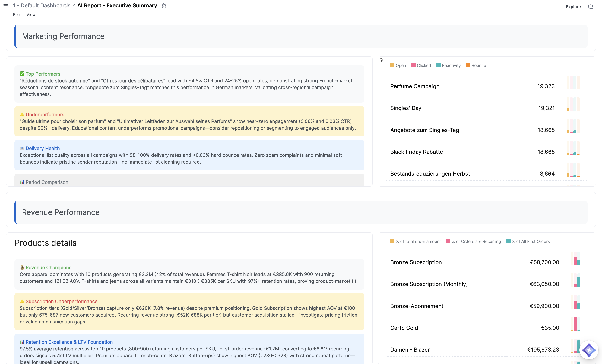Open the View menu
This screenshot has height=364, width=602.
point(31,14)
